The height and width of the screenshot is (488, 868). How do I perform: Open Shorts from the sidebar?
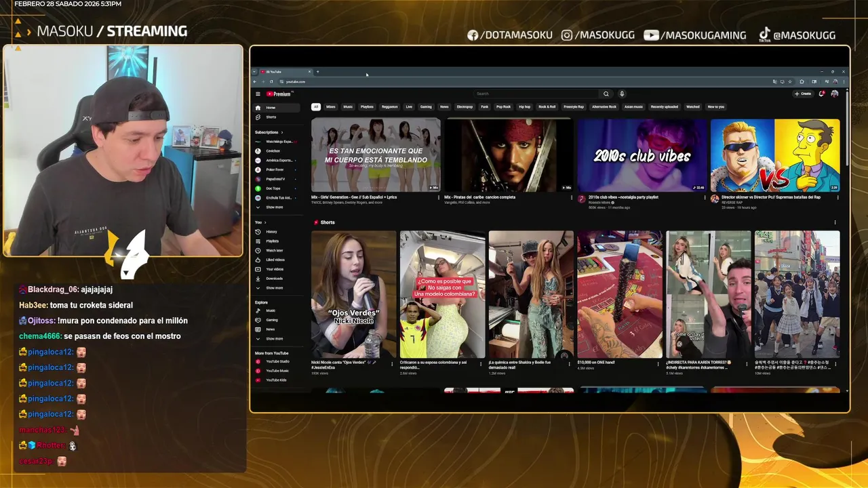277,117
